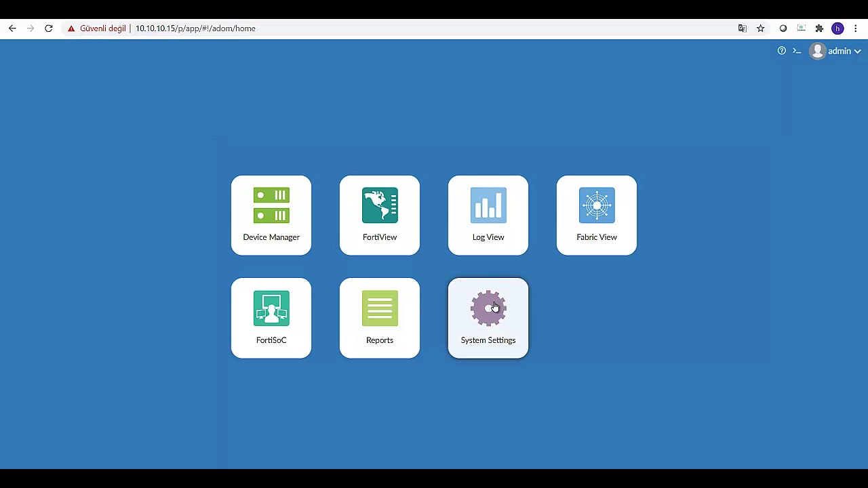
Task: Open the FortiSoC tile
Action: (271, 319)
